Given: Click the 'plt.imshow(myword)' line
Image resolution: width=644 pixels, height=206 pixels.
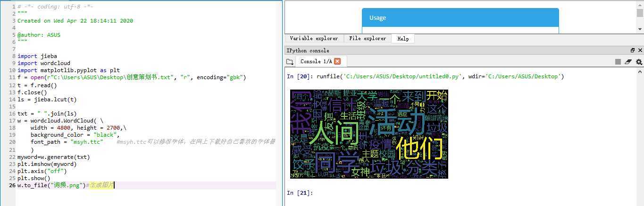Looking at the screenshot, I should click(x=47, y=164).
